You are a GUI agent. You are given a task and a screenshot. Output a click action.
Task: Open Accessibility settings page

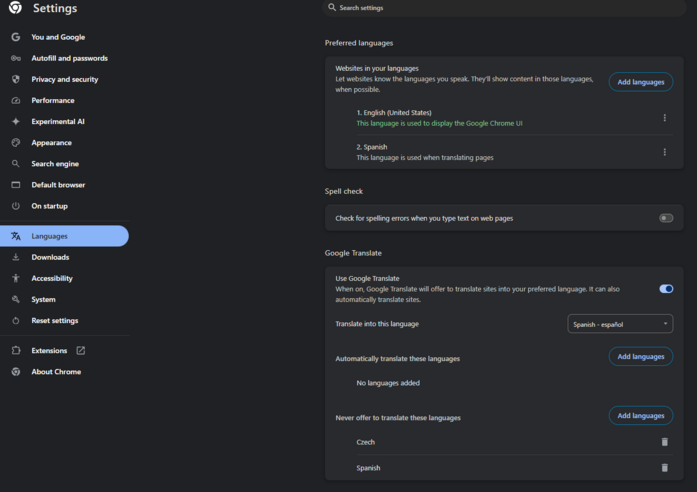52,278
